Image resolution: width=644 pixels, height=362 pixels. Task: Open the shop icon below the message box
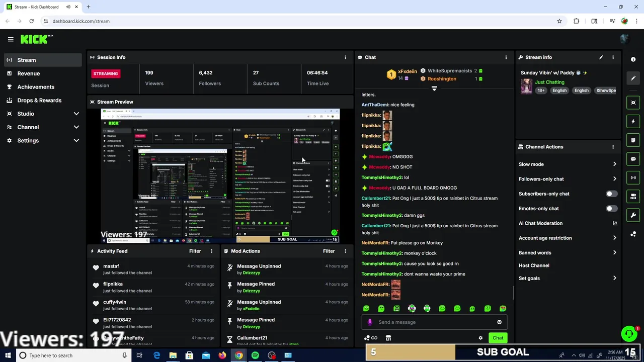click(388, 338)
